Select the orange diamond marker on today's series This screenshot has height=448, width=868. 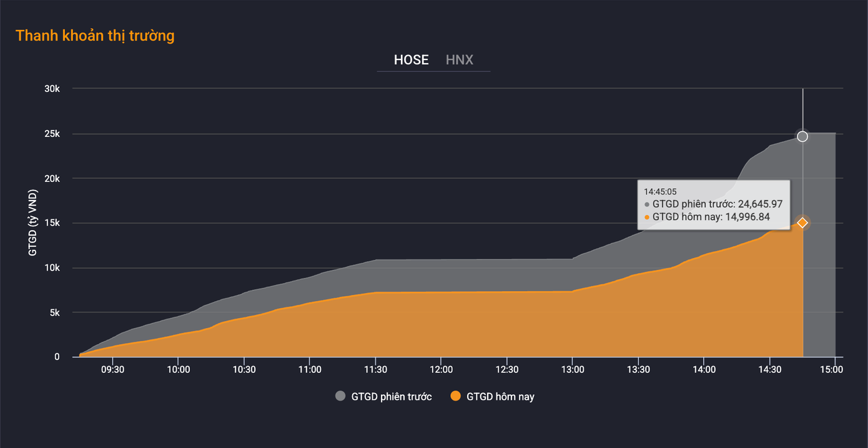point(802,222)
